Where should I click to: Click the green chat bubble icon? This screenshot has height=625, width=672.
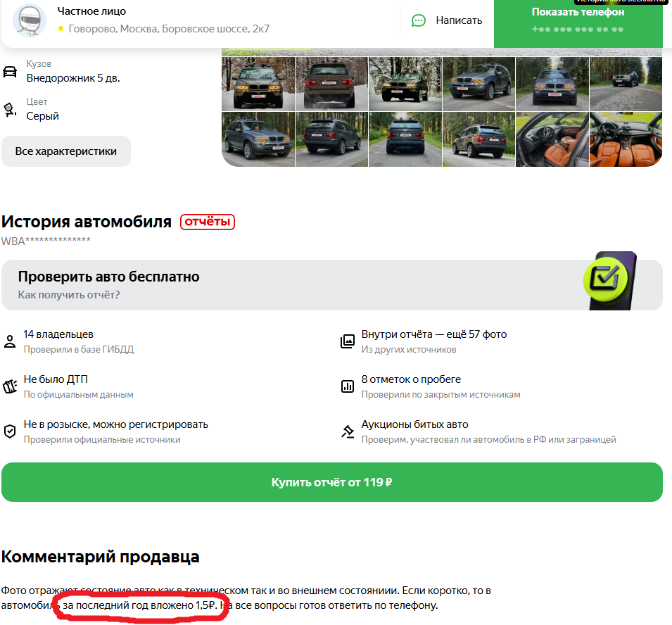(x=418, y=20)
